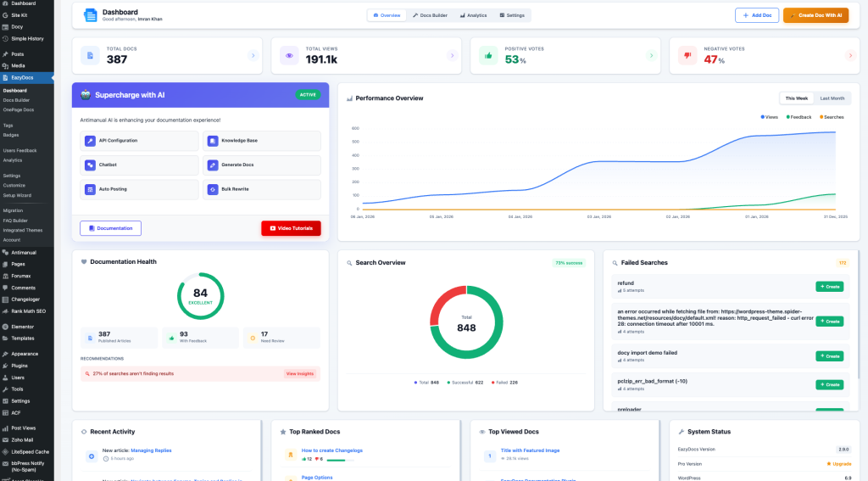
Task: Open Video Tutorials button
Action: tap(292, 228)
